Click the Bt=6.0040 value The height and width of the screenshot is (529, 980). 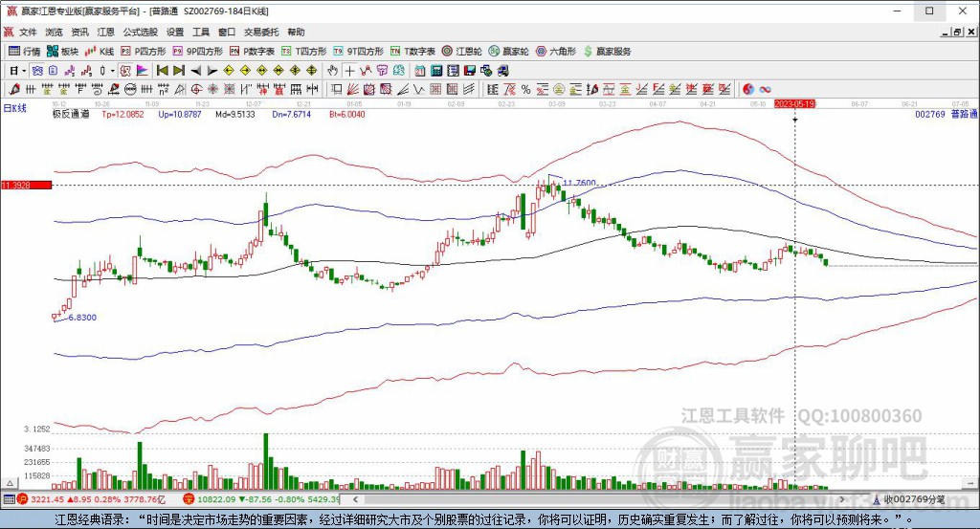[x=346, y=114]
